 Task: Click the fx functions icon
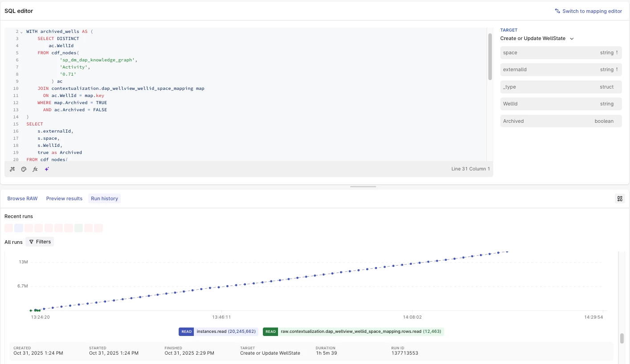click(35, 169)
